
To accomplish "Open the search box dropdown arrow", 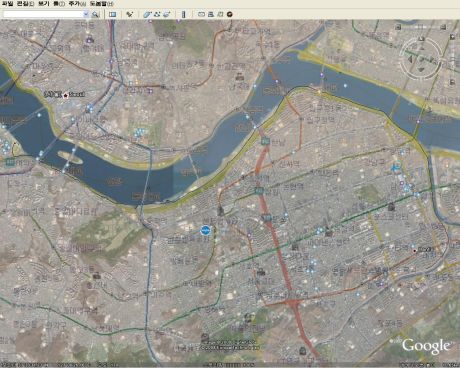I will point(86,14).
